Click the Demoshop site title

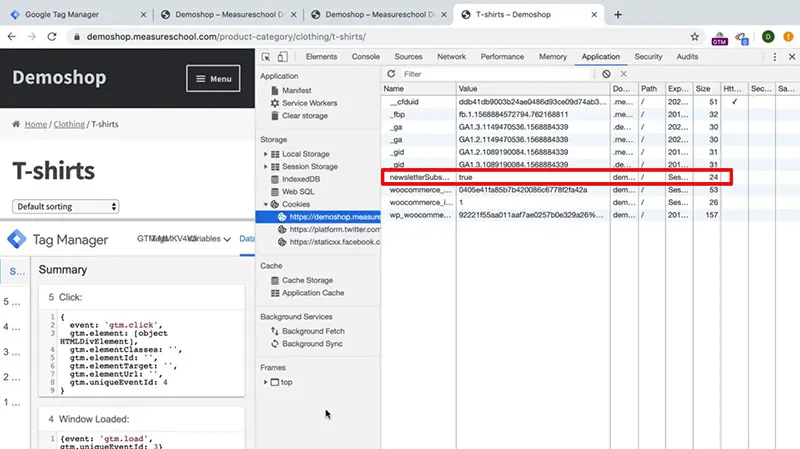(59, 78)
